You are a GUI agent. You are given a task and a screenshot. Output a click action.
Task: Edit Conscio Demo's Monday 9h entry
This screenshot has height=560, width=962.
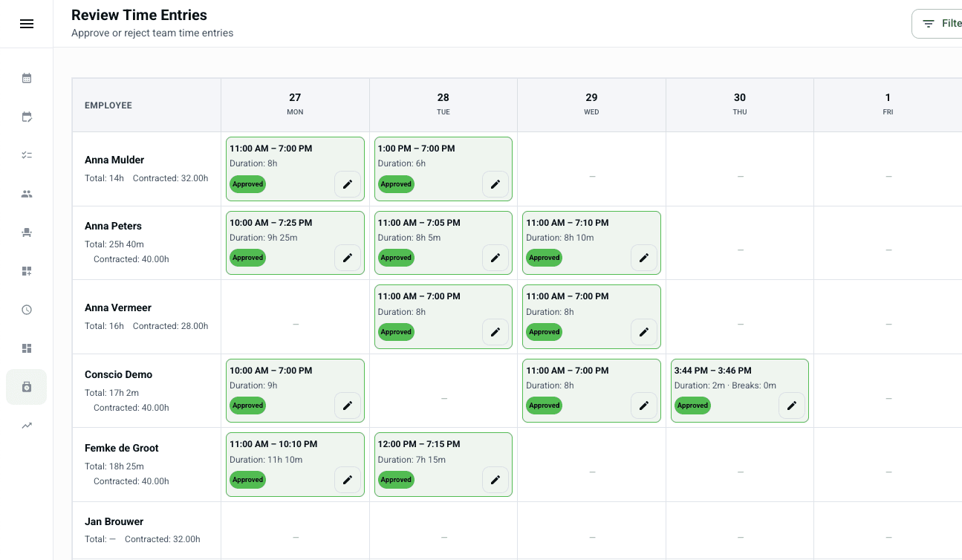tap(348, 406)
